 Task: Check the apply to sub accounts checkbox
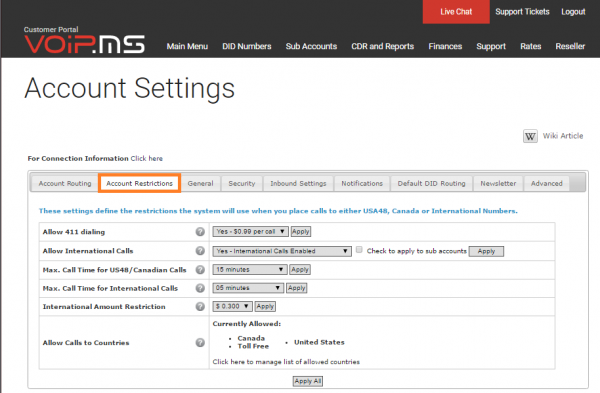coord(359,250)
